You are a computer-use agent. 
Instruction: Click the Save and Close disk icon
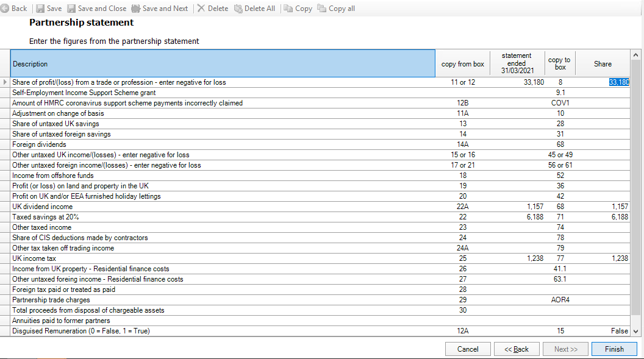(71, 8)
